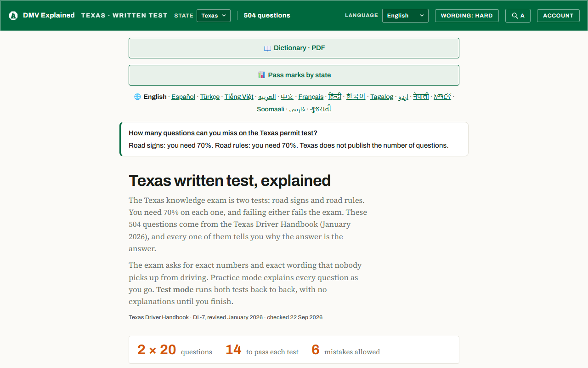Viewport: 588px width, 368px height.
Task: Select the Korean (한국어) language link
Action: point(356,97)
